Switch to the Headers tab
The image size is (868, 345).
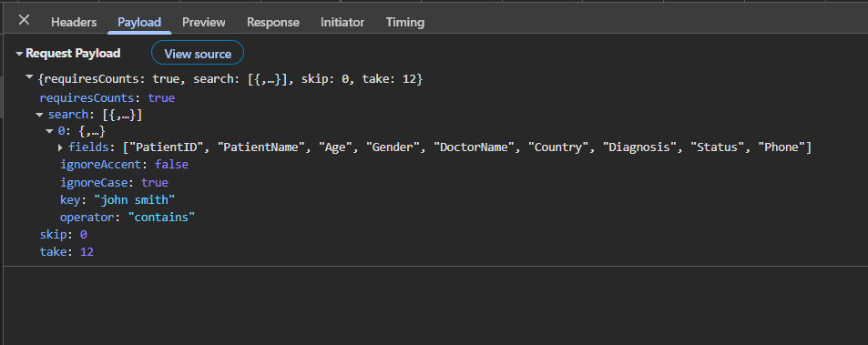[x=74, y=22]
